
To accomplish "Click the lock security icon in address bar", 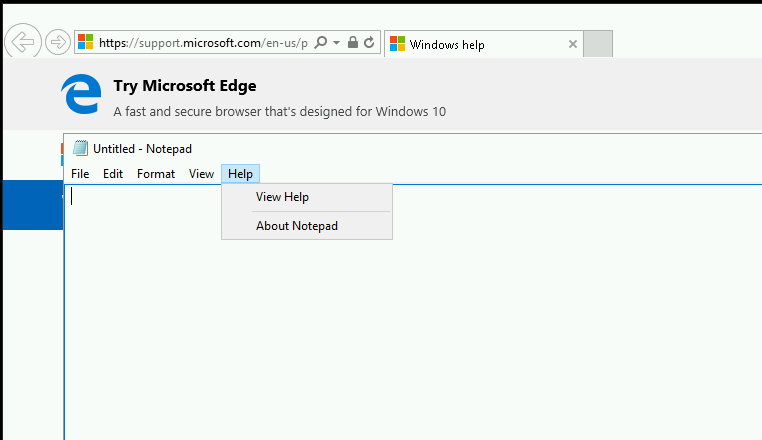I will 353,42.
